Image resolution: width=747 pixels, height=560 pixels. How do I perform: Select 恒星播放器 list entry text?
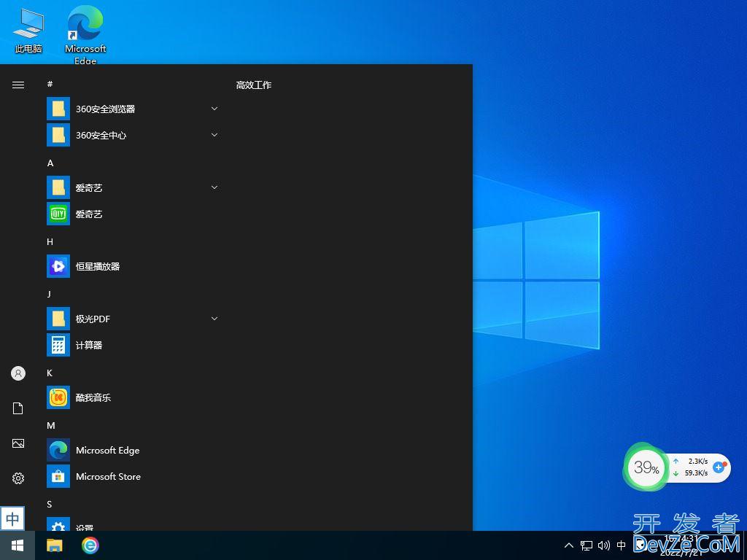click(98, 266)
